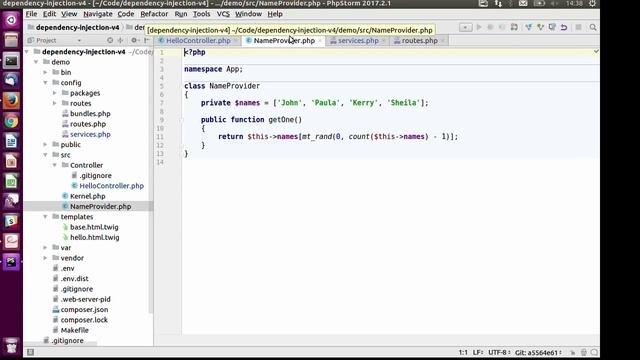The height and width of the screenshot is (360, 640).
Task: Select .env.dist file in tree
Action: (74, 278)
